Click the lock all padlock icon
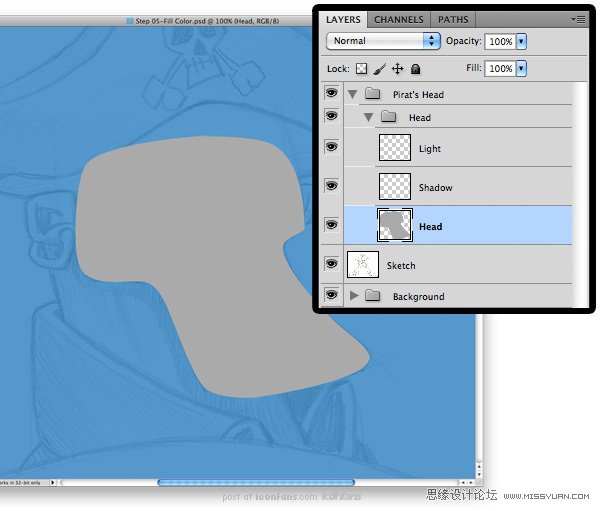The height and width of the screenshot is (511, 600). (x=415, y=69)
